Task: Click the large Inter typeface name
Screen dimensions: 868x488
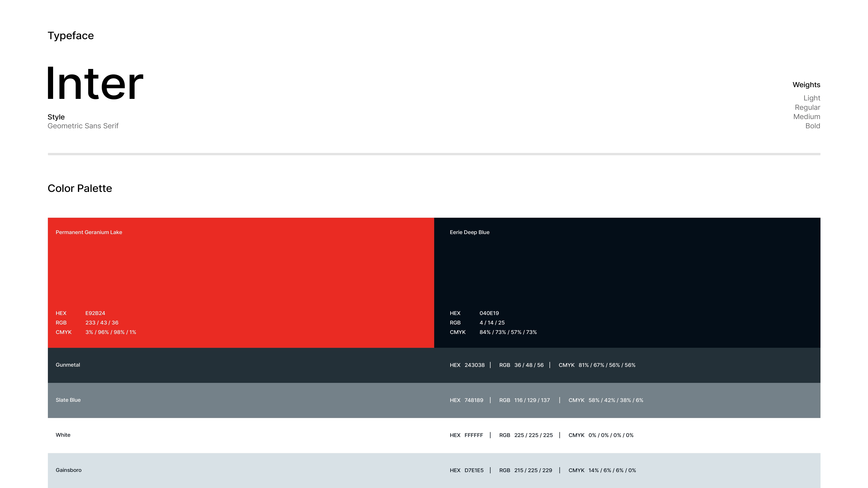Action: [x=95, y=84]
